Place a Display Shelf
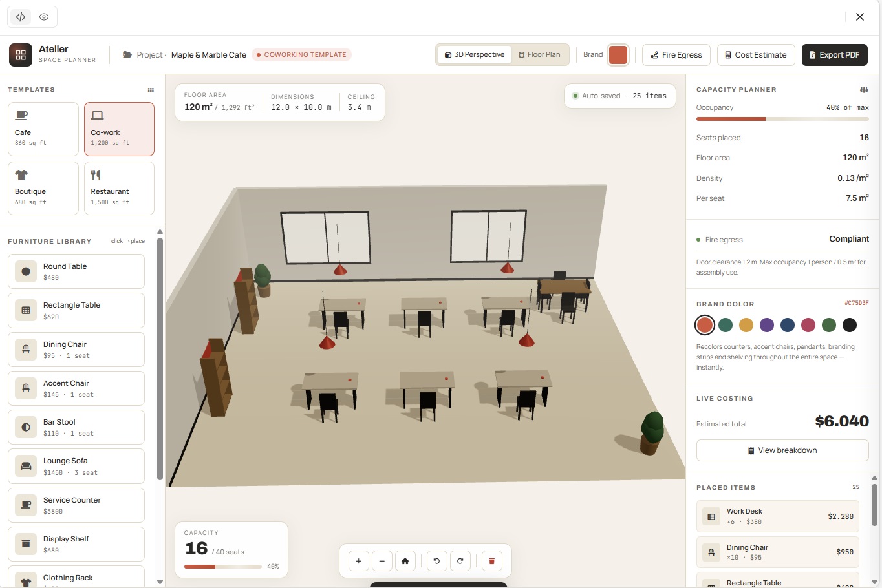This screenshot has width=882, height=588. (76, 544)
